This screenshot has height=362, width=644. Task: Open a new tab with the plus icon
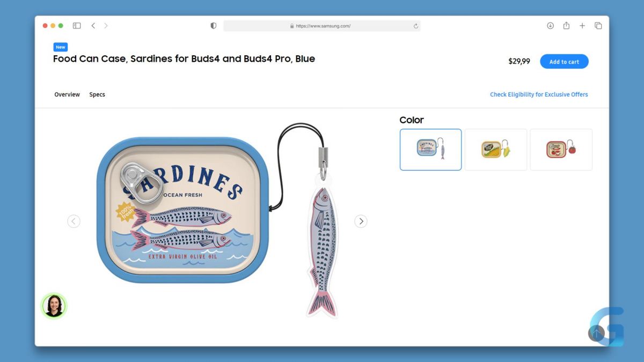[582, 26]
